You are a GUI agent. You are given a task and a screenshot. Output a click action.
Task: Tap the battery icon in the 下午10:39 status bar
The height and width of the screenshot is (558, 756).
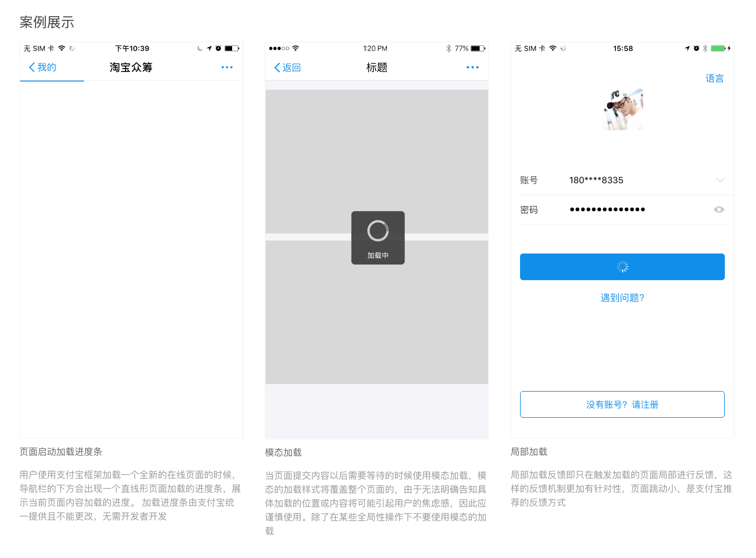232,48
